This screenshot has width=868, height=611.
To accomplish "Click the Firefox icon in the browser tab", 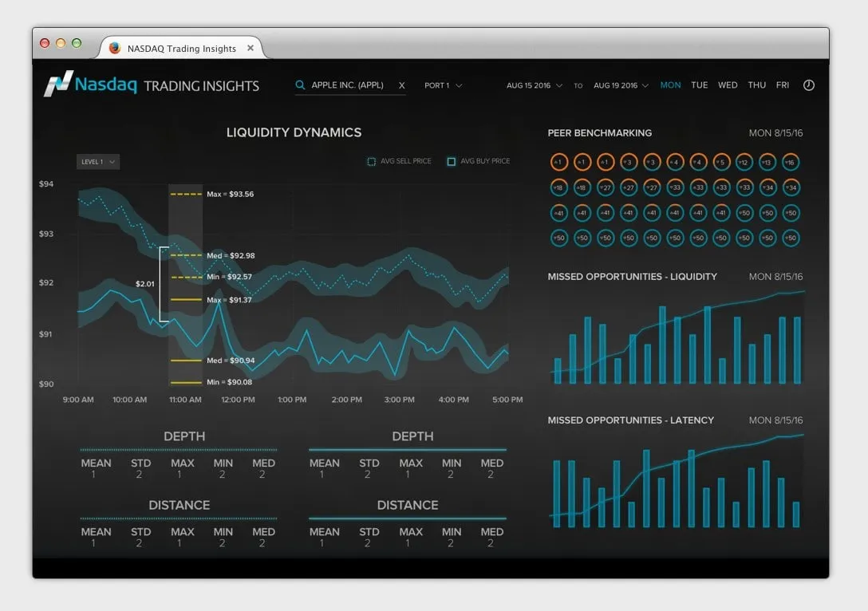I will tap(115, 48).
